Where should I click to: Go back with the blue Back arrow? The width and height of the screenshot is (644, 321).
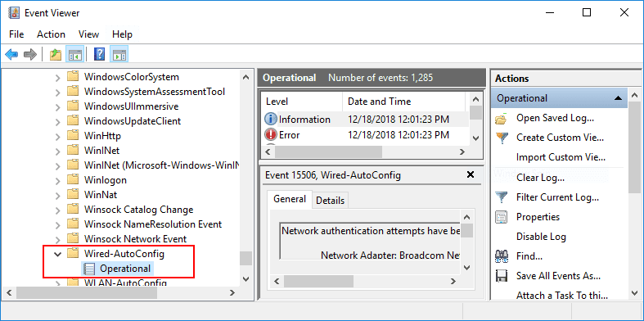[x=11, y=54]
